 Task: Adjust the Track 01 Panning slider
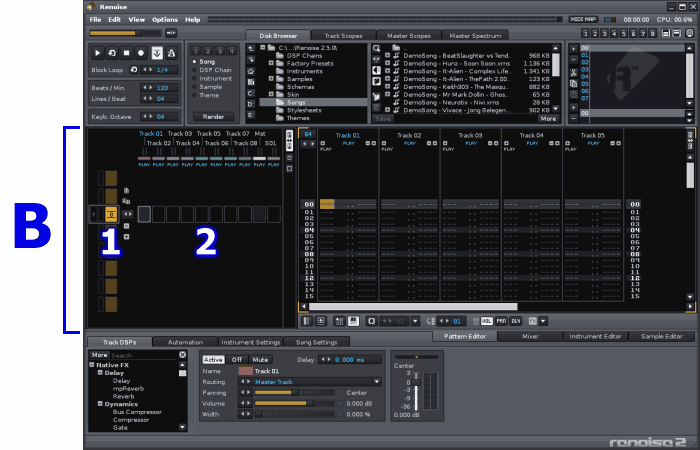tap(295, 393)
